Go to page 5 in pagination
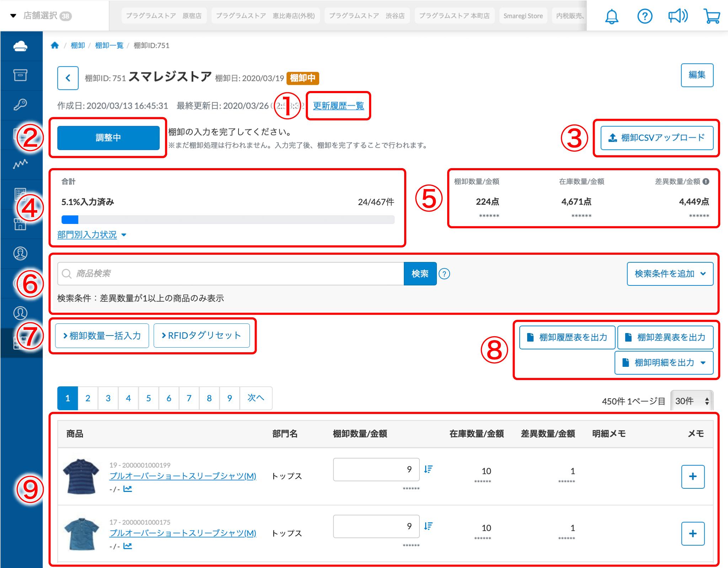This screenshot has height=568, width=728. 149,398
